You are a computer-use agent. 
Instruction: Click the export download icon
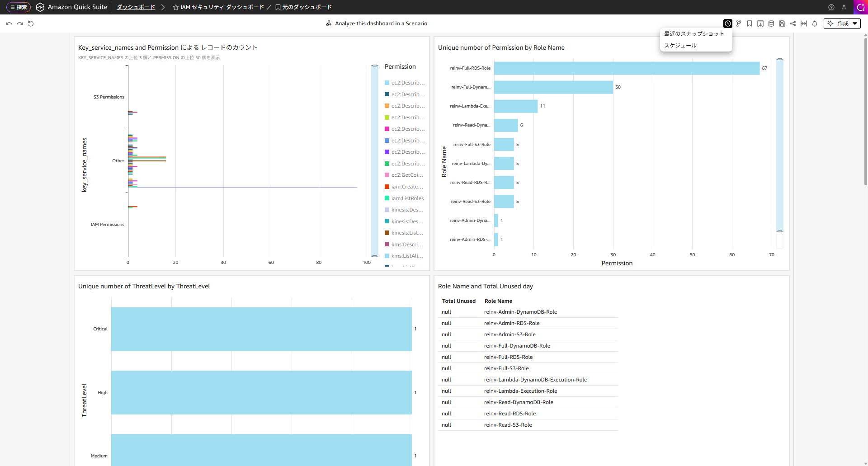point(760,24)
